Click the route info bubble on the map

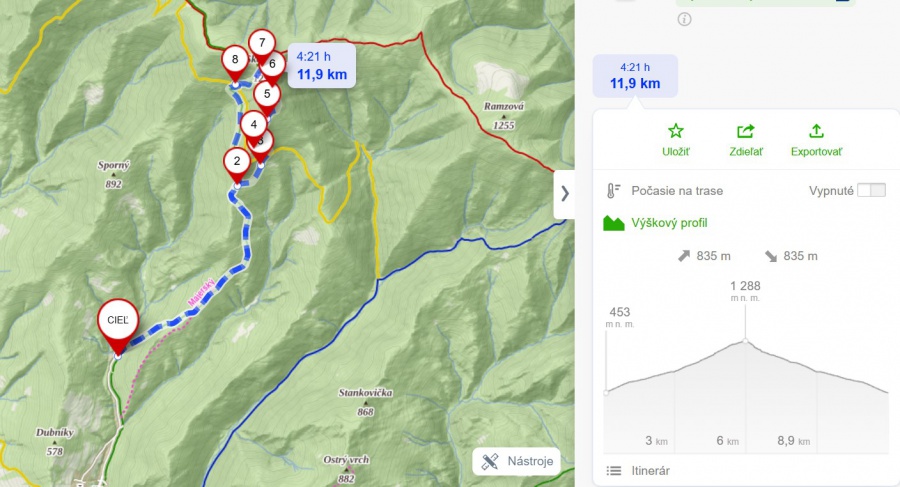(x=321, y=65)
